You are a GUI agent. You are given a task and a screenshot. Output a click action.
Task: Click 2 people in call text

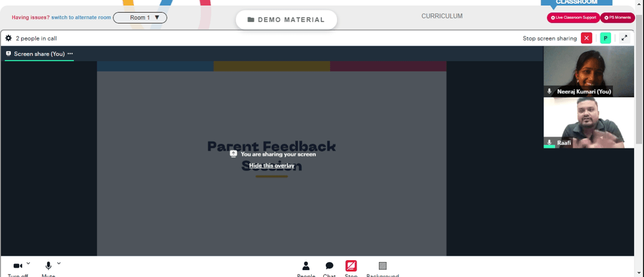tap(36, 38)
